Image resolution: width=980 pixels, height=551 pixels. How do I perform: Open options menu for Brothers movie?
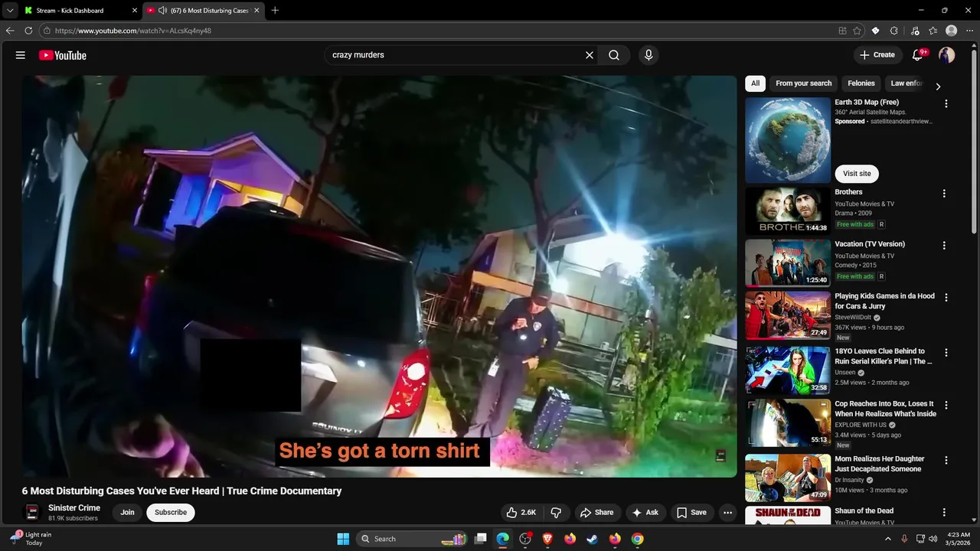[x=944, y=194]
